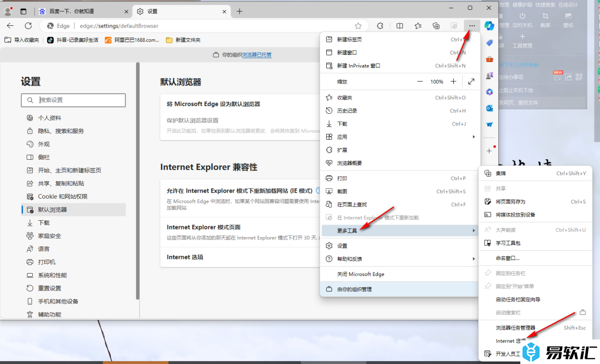Switch to the 百度一下，你就知道 tab
The width and height of the screenshot is (600, 364).
click(83, 11)
